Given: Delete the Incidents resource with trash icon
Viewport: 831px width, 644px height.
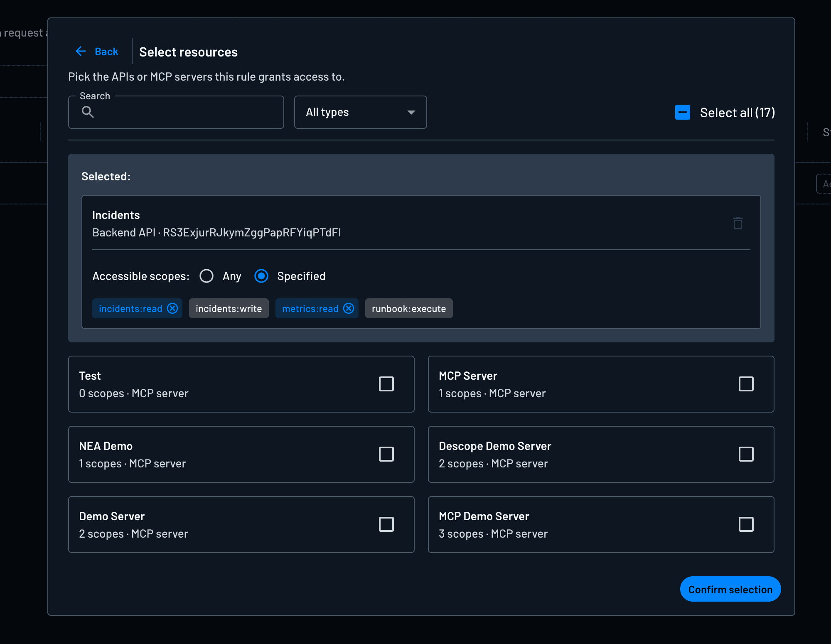Looking at the screenshot, I should (738, 223).
